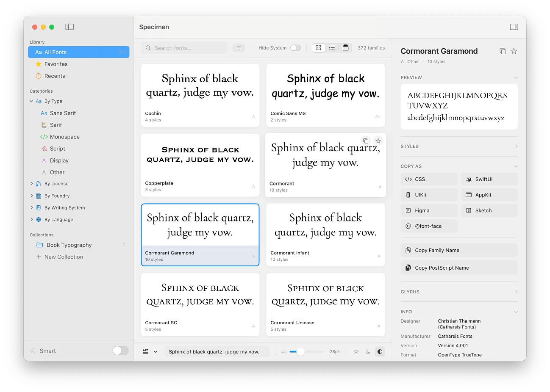Star Cormorant Garamond in the inspector

514,51
